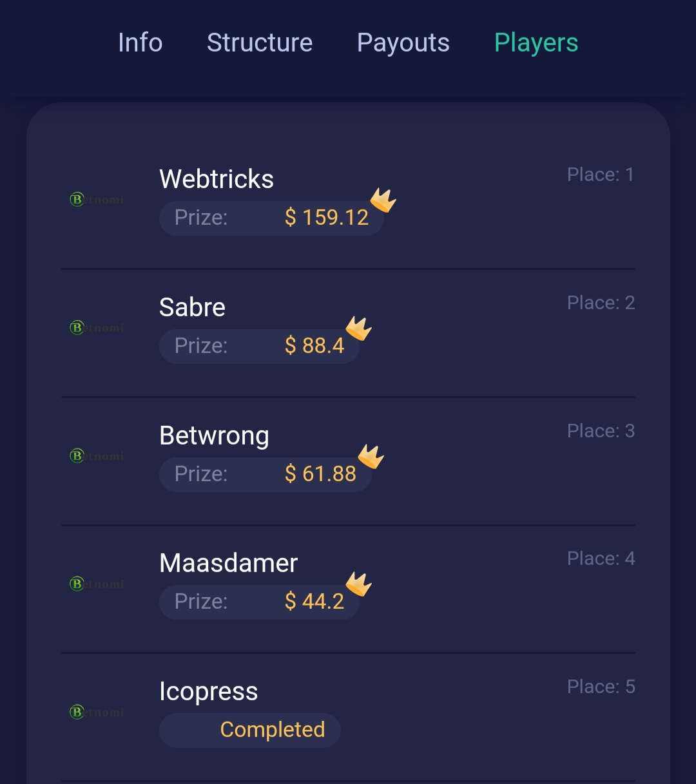Click the $ 88.4 prize pill
This screenshot has height=784, width=696.
coord(259,346)
